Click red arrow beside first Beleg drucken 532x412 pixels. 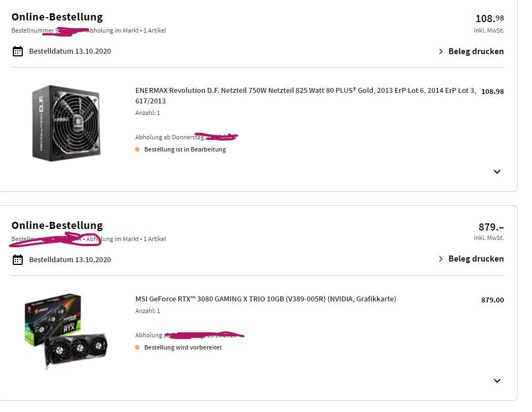[x=441, y=51]
